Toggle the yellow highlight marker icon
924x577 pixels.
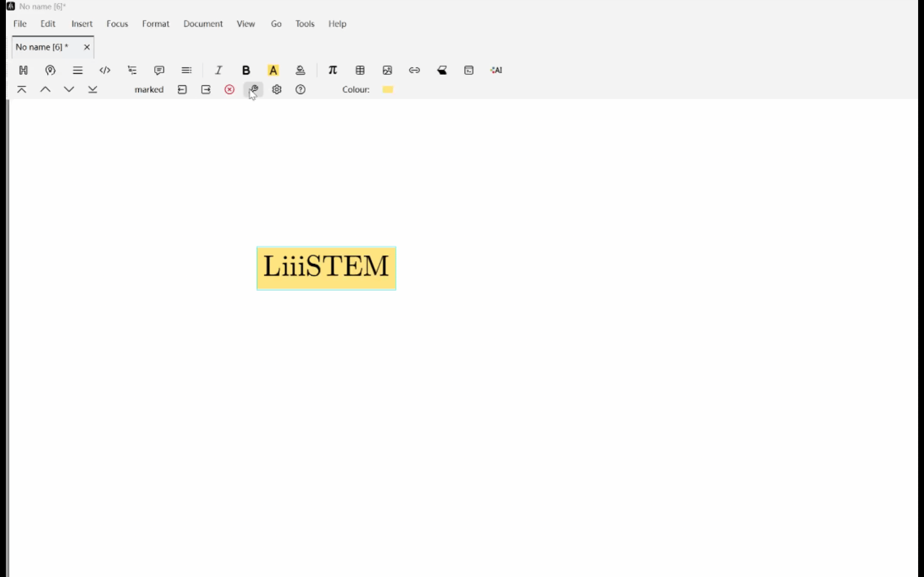[x=273, y=70]
